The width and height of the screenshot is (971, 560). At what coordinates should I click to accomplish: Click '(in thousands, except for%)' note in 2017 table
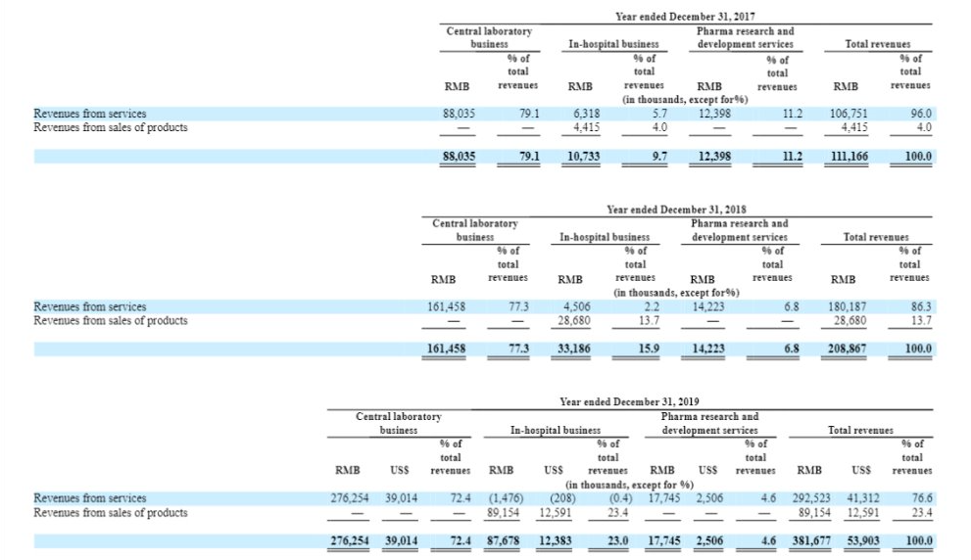[685, 100]
